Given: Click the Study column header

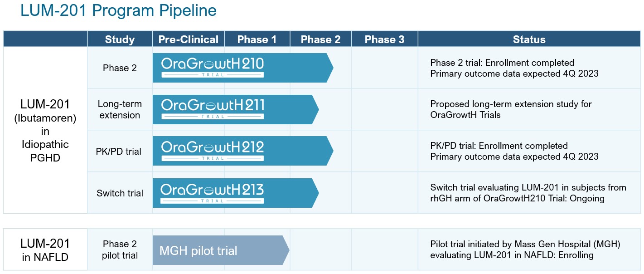Looking at the screenshot, I should 120,39.
